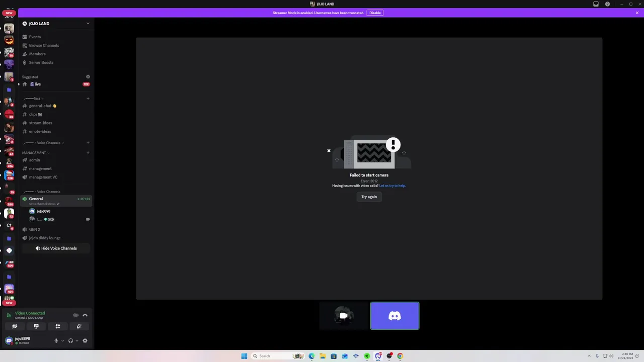
Task: Dismiss the Streamer Mode banner
Action: pos(637,13)
